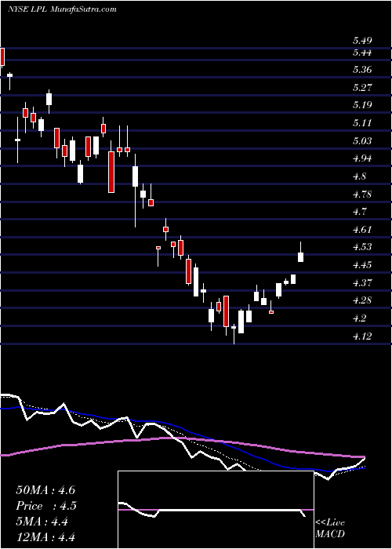Click the 5.44 price axis label

click(362, 53)
